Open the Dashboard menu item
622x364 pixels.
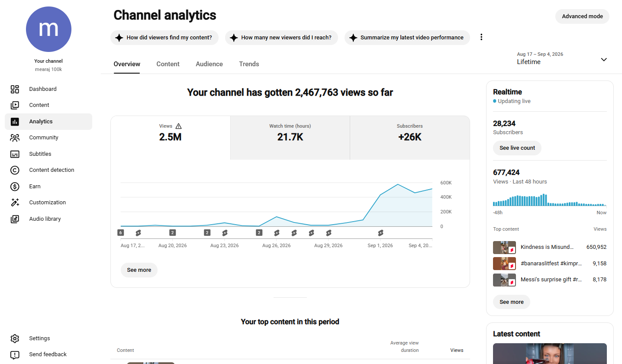tap(48, 89)
